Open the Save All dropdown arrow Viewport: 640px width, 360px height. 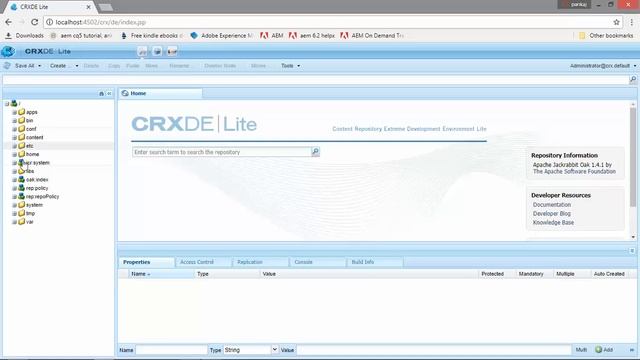tap(40, 66)
